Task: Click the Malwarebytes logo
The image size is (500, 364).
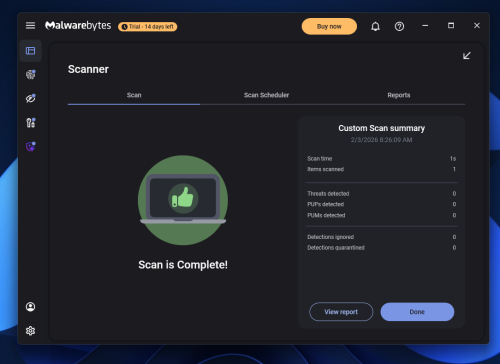Action: (x=78, y=26)
